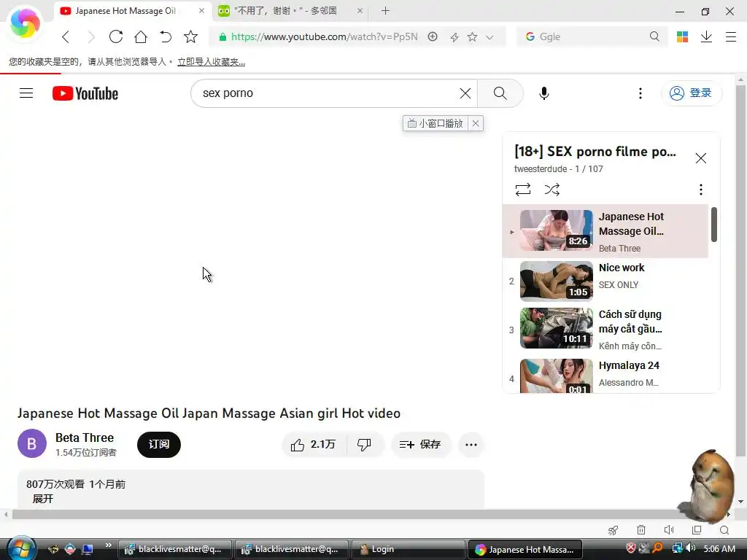Screen dimensions: 747x560
Task: Bookmark page with address bar star
Action: tap(472, 36)
